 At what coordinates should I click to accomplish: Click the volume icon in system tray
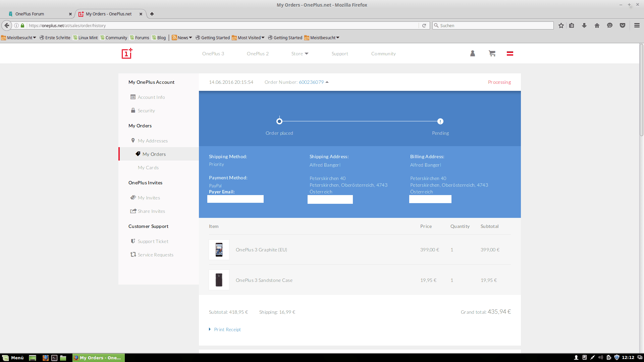tap(600, 357)
